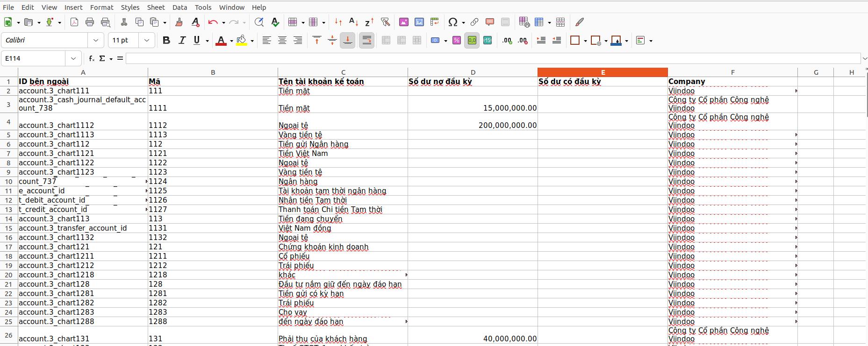Toggle Italic formatting
The height and width of the screenshot is (346, 868).
click(182, 40)
